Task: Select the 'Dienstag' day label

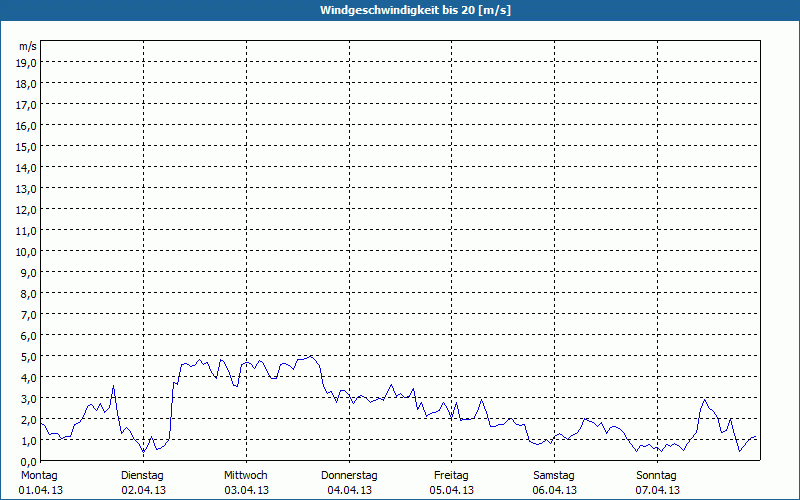Action: (142, 476)
